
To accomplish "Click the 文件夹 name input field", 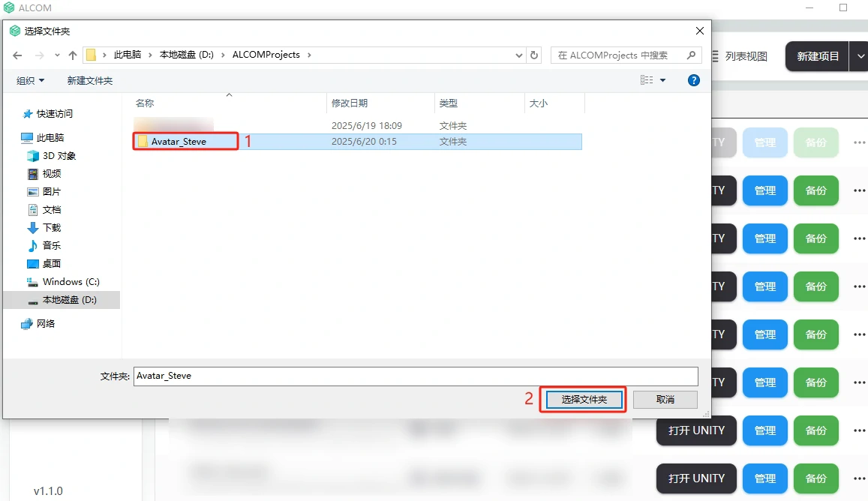I will pos(415,376).
